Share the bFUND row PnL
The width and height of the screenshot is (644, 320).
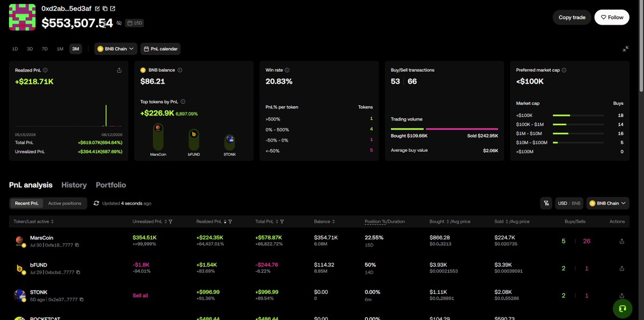tap(621, 268)
